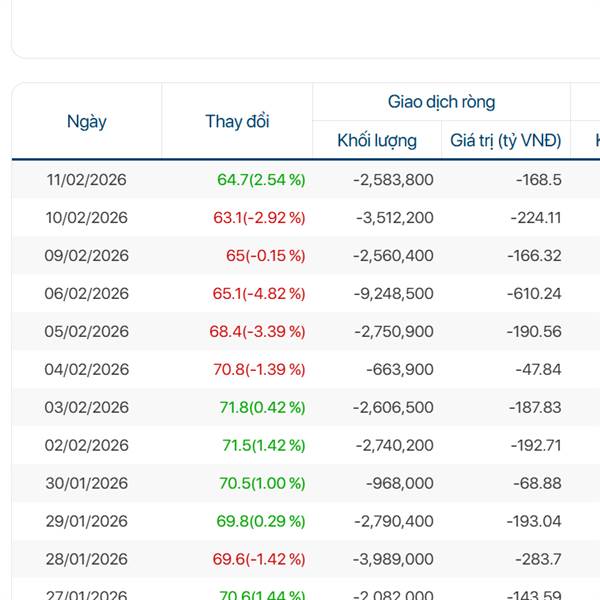Click the Ngày column header

tap(87, 122)
